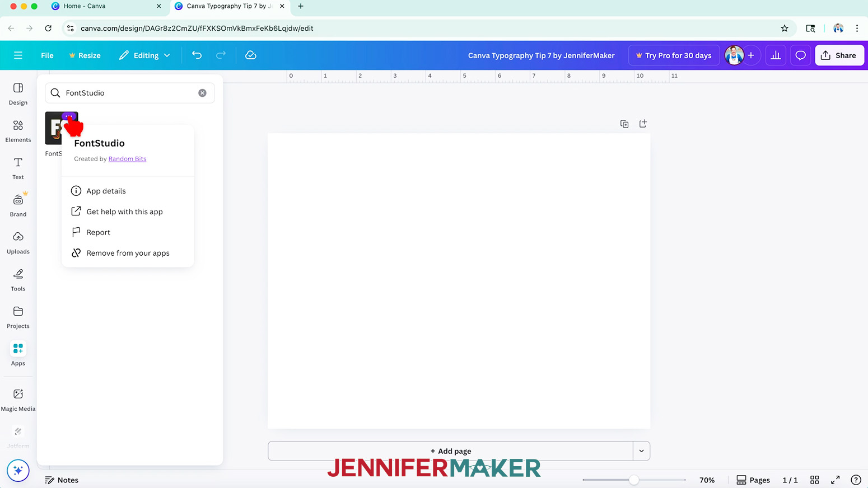Open the Random Bits creator link
The height and width of the screenshot is (488, 868).
click(127, 159)
